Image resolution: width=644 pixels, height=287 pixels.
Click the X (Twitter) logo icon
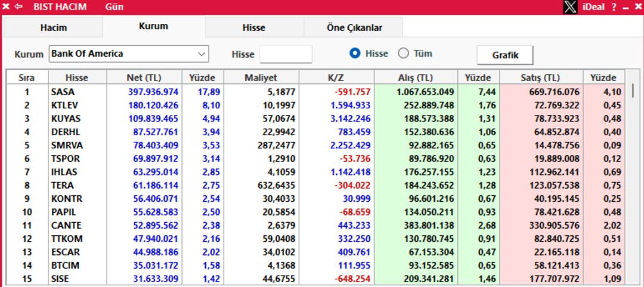tap(570, 7)
